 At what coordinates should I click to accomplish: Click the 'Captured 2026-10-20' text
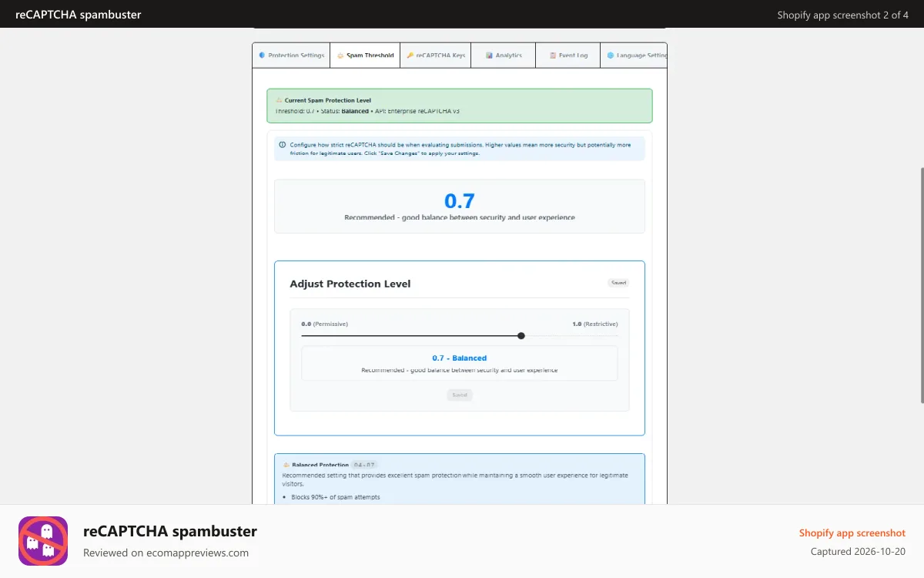(859, 552)
